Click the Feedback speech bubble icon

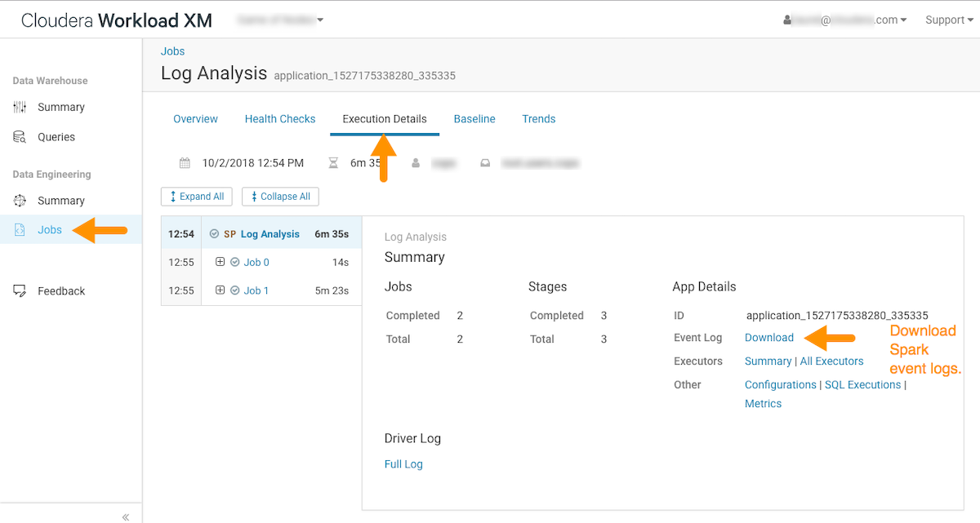20,291
